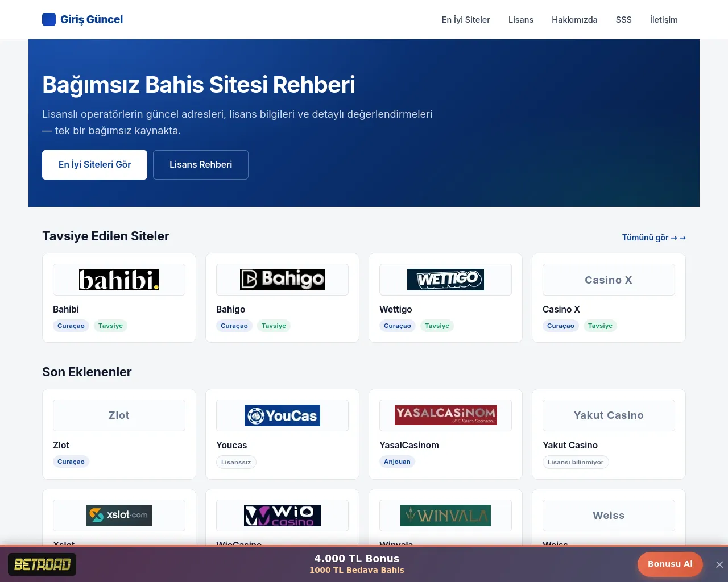Open the İletişim menu item
Viewport: 728px width, 582px height.
tap(664, 20)
